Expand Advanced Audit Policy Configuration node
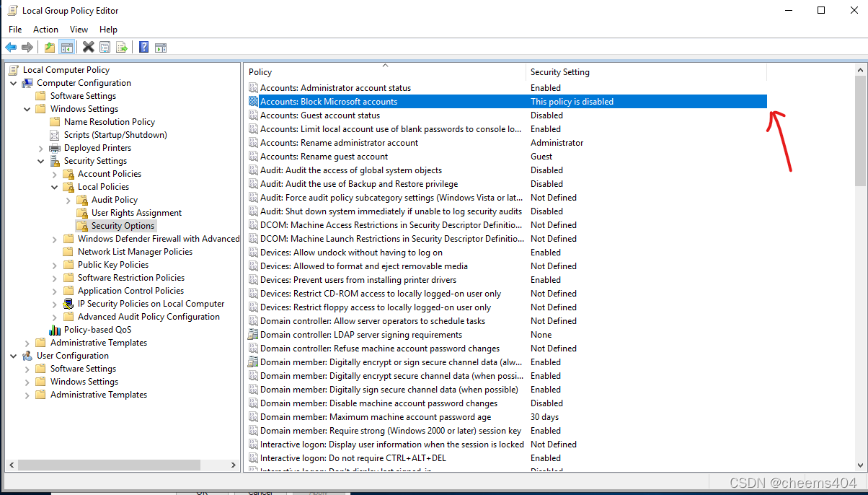The height and width of the screenshot is (495, 868). pos(54,317)
